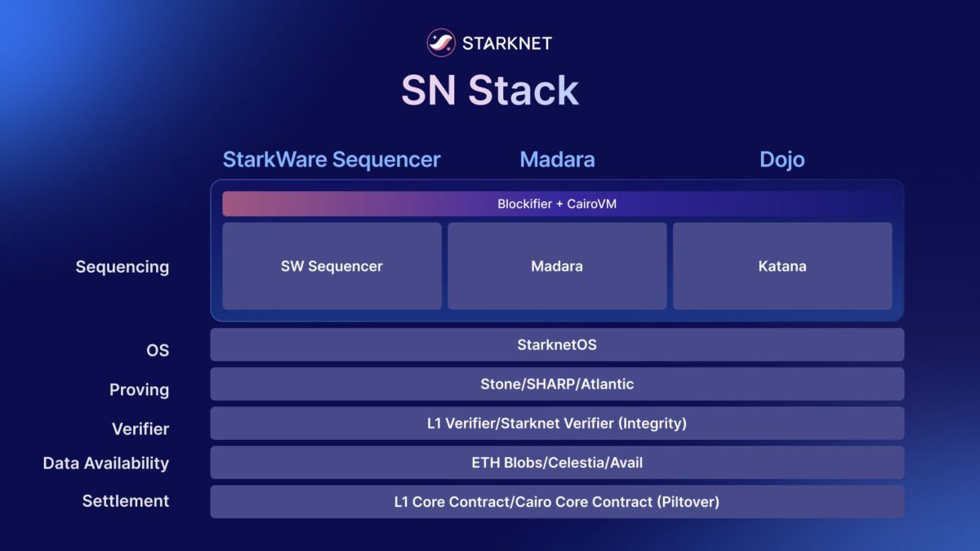This screenshot has height=551, width=980.
Task: Click the Verifier row label
Action: click(x=140, y=429)
